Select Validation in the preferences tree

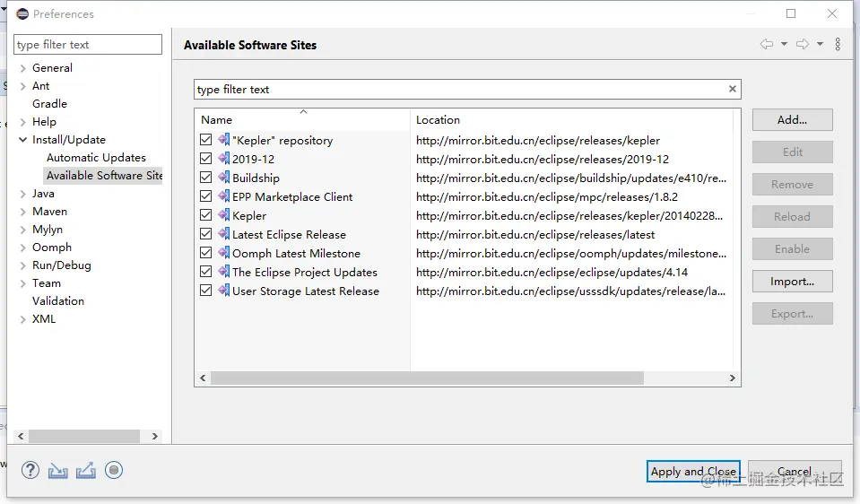58,301
